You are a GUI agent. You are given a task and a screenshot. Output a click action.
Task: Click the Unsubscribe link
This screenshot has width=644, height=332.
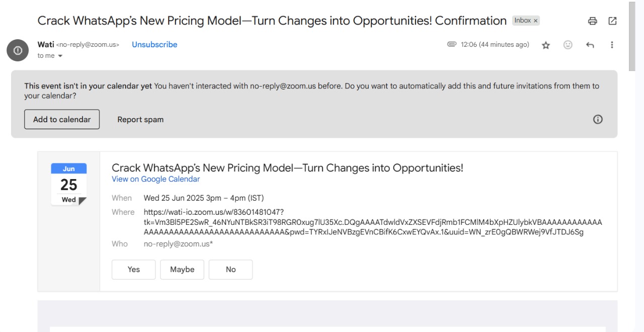[154, 44]
